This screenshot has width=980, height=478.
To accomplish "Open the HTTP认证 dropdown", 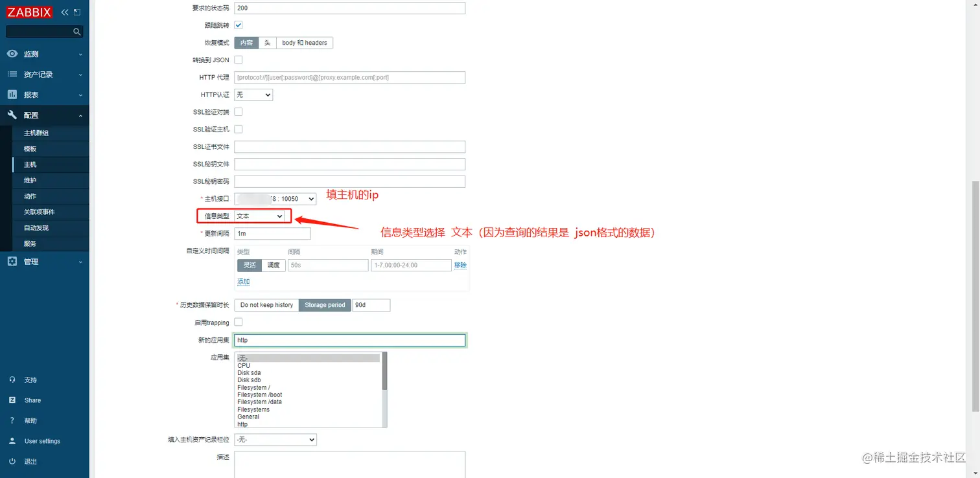I will click(x=253, y=95).
